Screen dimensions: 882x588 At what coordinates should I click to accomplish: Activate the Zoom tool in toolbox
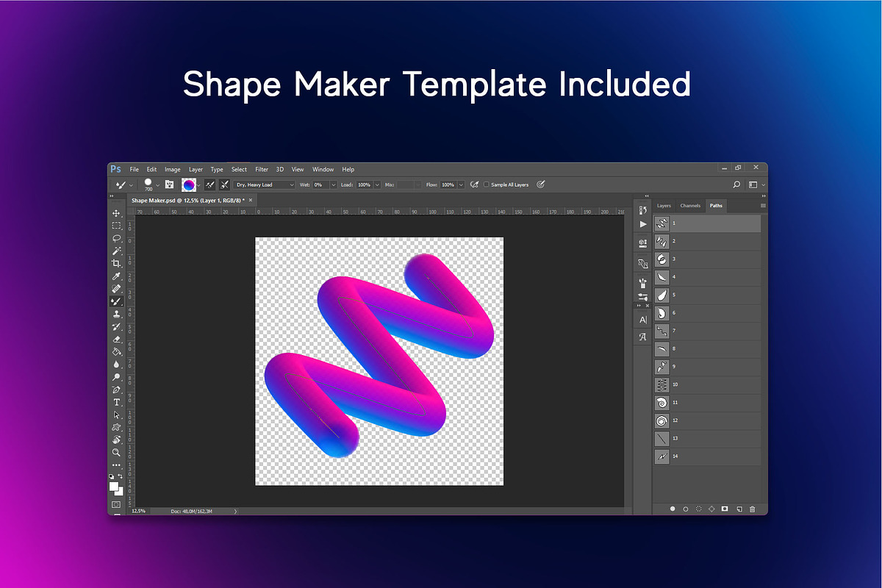coord(116,452)
